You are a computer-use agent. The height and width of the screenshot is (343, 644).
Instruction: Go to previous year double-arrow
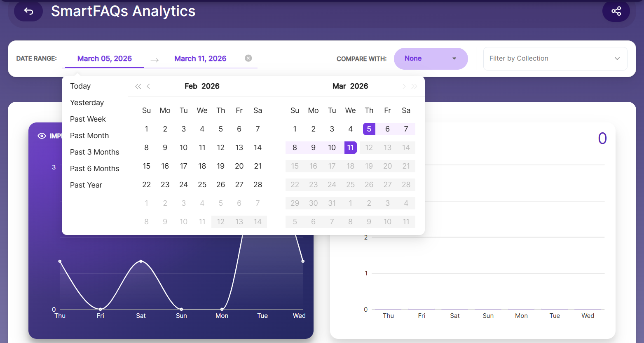pyautogui.click(x=138, y=86)
